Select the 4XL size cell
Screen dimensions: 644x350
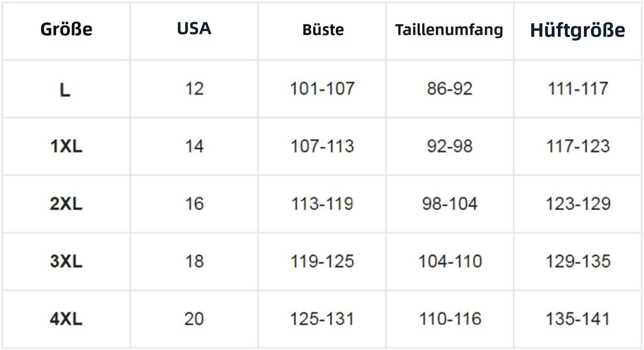[66, 319]
